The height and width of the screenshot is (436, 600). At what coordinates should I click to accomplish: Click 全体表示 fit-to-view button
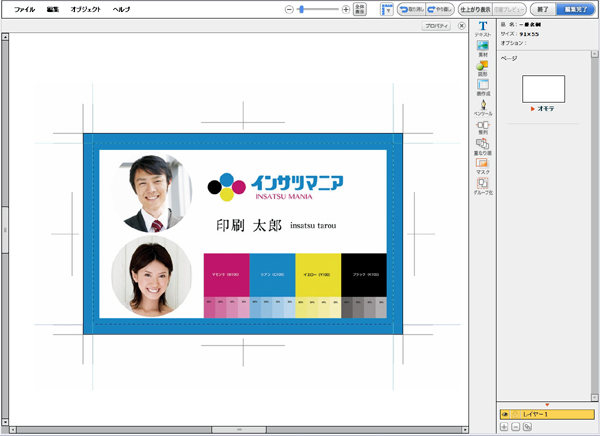click(360, 9)
